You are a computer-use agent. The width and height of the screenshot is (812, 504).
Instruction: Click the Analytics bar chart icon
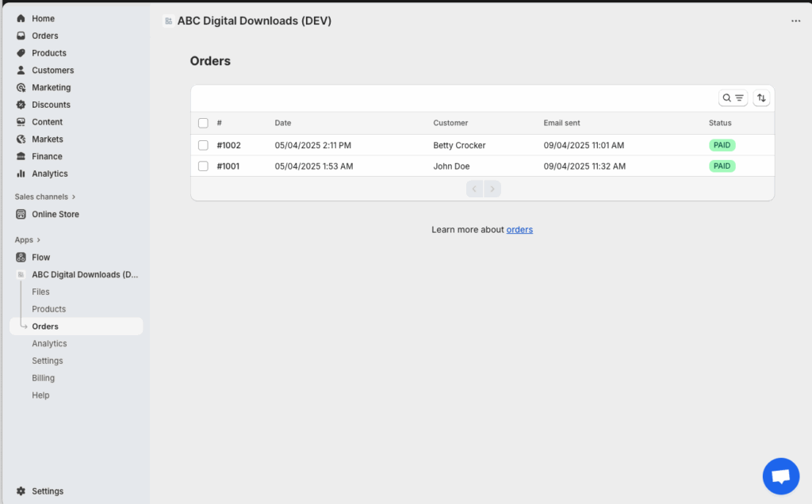[21, 174]
